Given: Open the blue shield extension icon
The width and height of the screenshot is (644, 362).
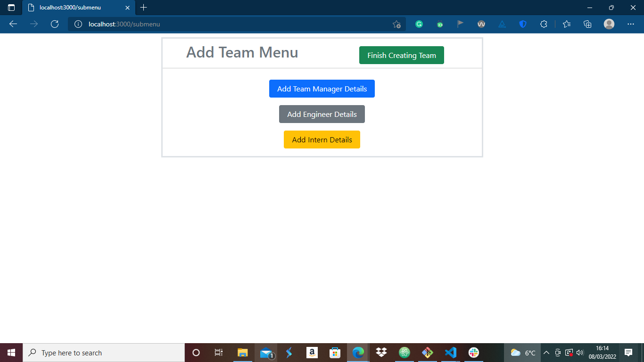Looking at the screenshot, I should (x=522, y=24).
